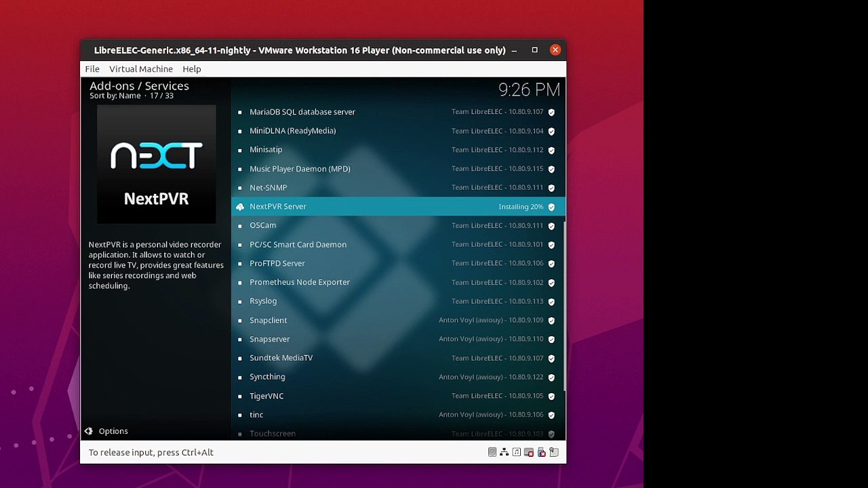Select the Sundtek MediaTV add-on
The width and height of the screenshot is (868, 488).
(398, 358)
